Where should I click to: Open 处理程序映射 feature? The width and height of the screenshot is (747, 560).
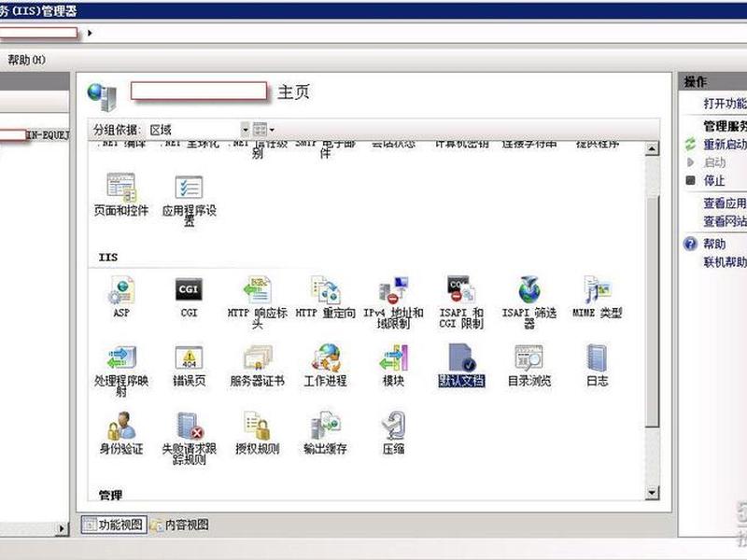(121, 371)
